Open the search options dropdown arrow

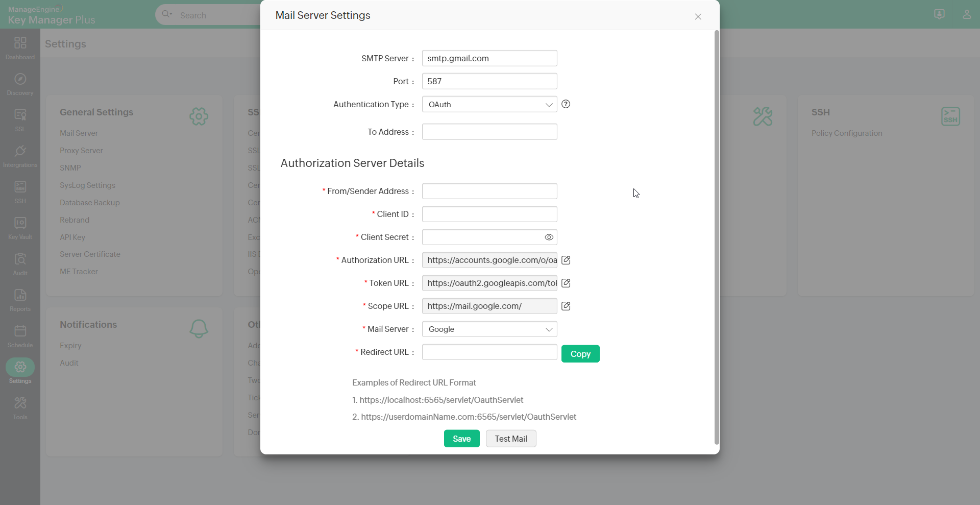[171, 14]
